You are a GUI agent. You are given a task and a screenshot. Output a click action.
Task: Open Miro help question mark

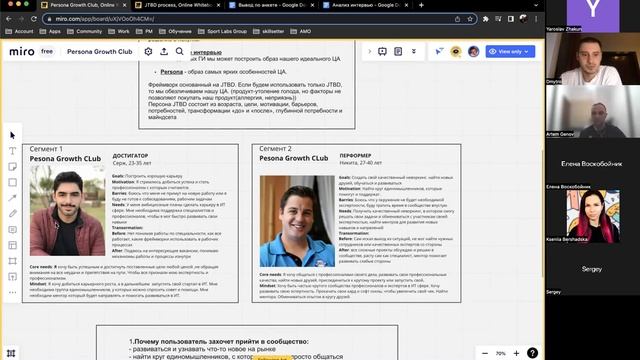coord(532,353)
